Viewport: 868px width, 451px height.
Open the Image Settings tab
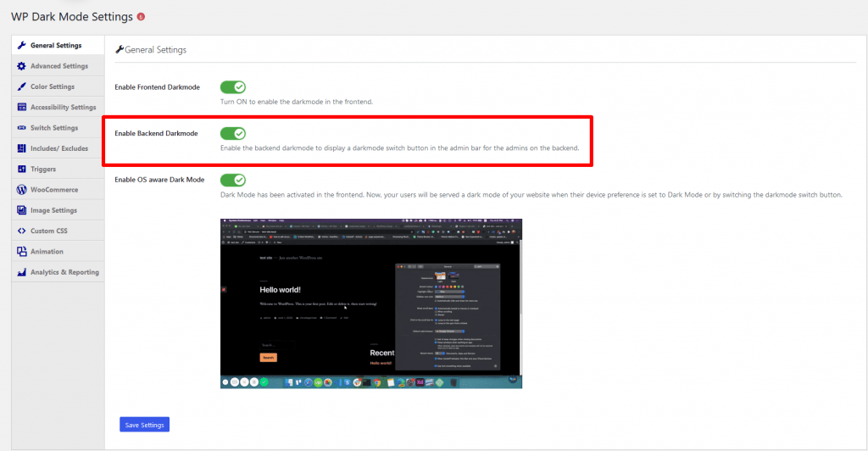click(x=58, y=210)
